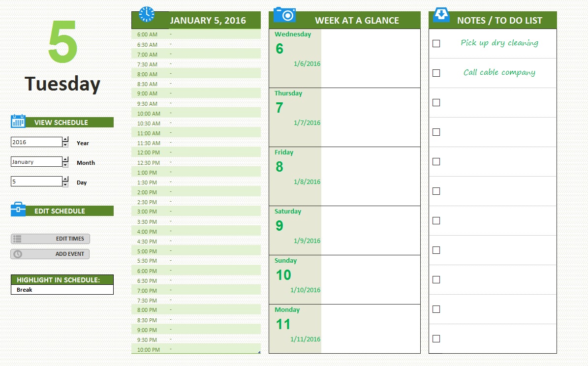Click the Year input field showing 2016
The width and height of the screenshot is (588, 366).
pyautogui.click(x=36, y=142)
